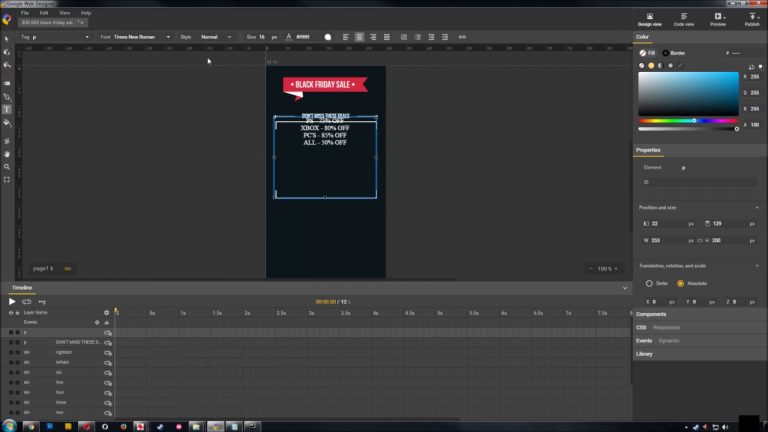768x432 pixels.
Task: Open the File menu
Action: [24, 13]
